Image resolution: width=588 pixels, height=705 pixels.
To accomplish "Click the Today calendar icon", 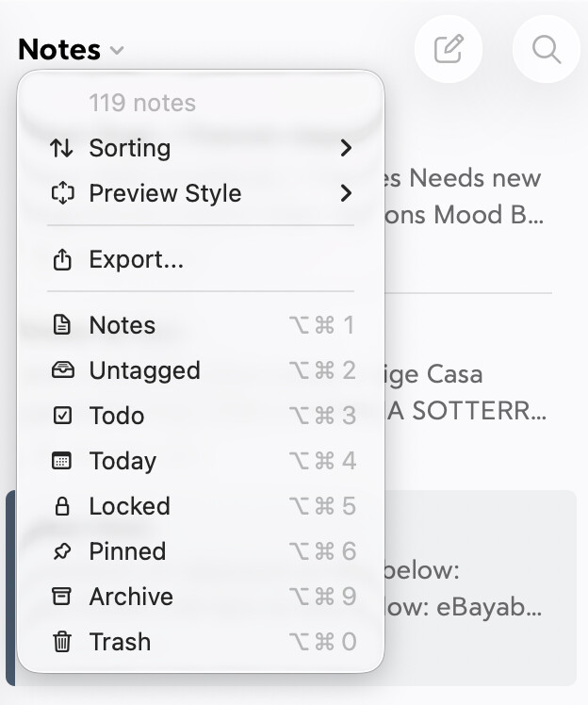I will point(62,461).
